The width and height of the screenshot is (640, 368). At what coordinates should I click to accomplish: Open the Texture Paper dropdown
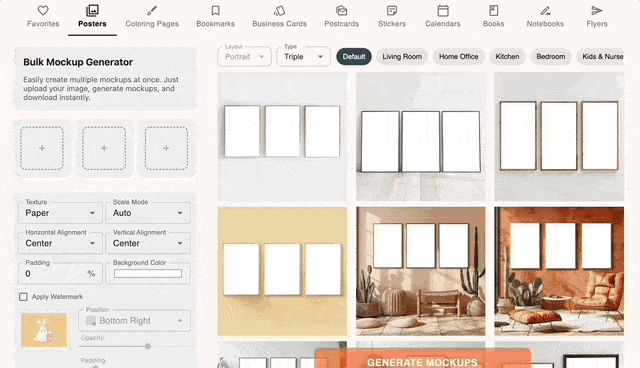click(x=60, y=213)
